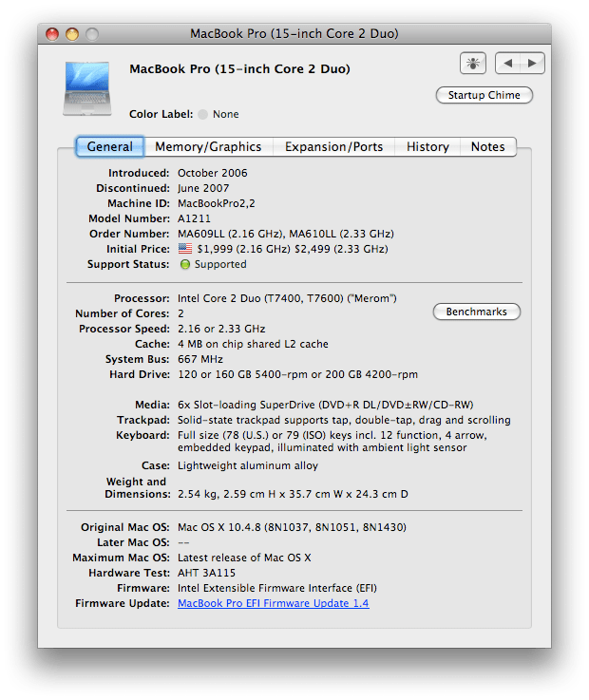589x700 pixels.
Task: Play the Startup Chime
Action: click(484, 95)
